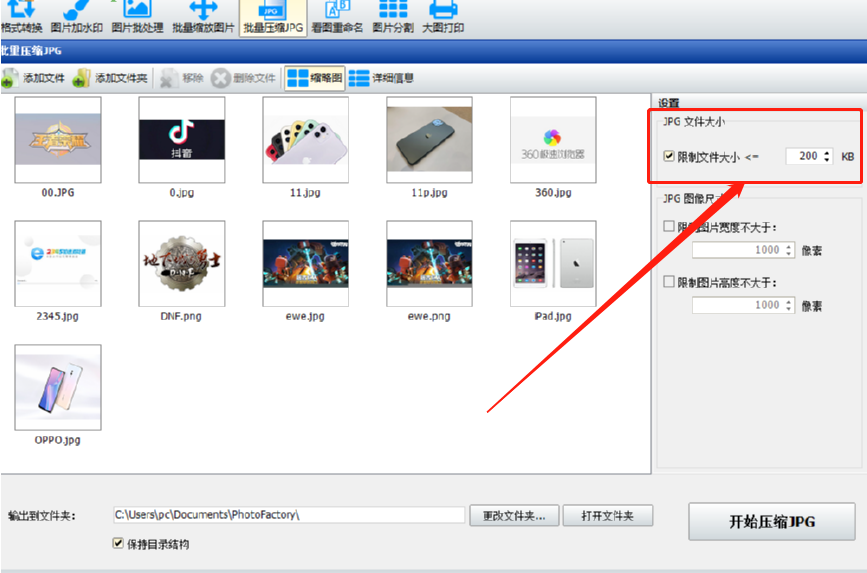Screen dimensions: 867x573
Task: Enable 限制图片高度不大于 checkbox
Action: tap(668, 282)
